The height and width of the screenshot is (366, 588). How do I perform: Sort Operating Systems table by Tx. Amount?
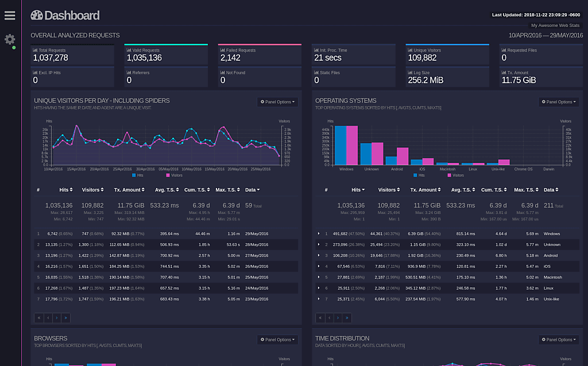(x=425, y=190)
